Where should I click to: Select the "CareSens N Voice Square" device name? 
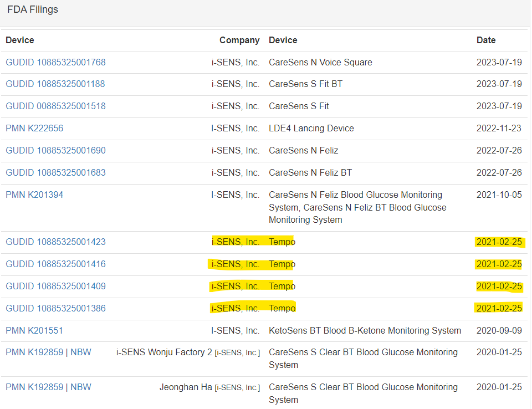coord(320,63)
